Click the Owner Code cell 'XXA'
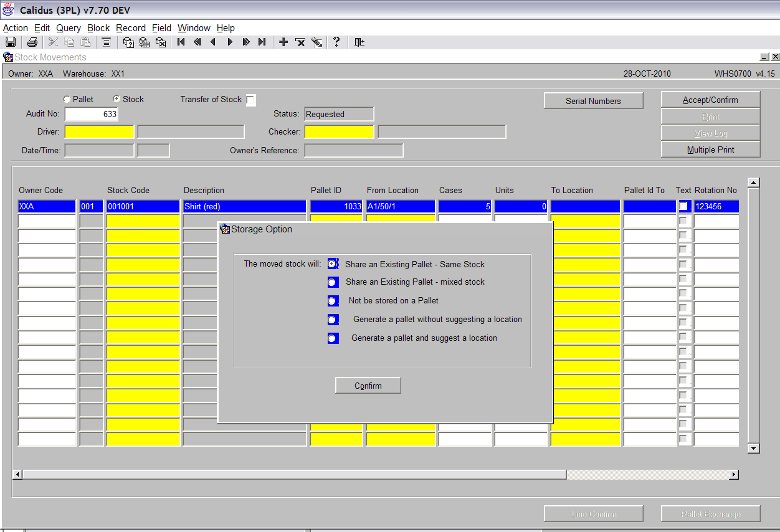This screenshot has height=532, width=780. 47,206
